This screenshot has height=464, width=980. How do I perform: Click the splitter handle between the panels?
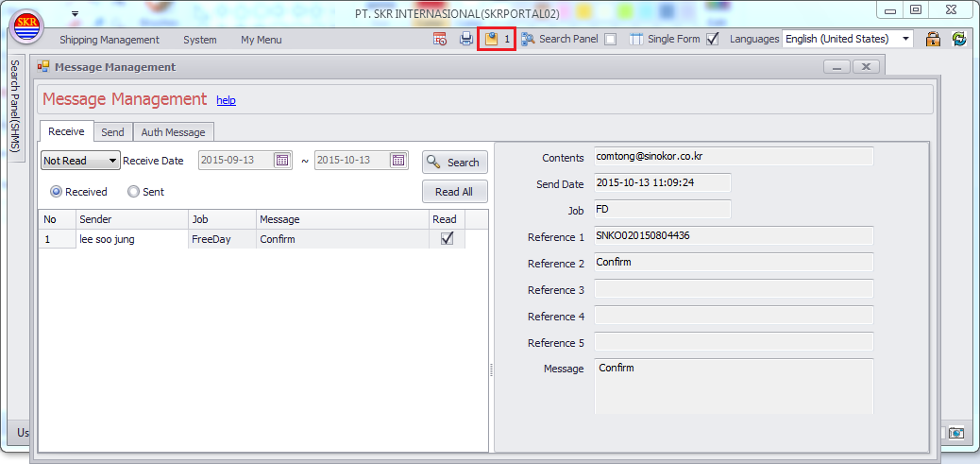pyautogui.click(x=491, y=369)
